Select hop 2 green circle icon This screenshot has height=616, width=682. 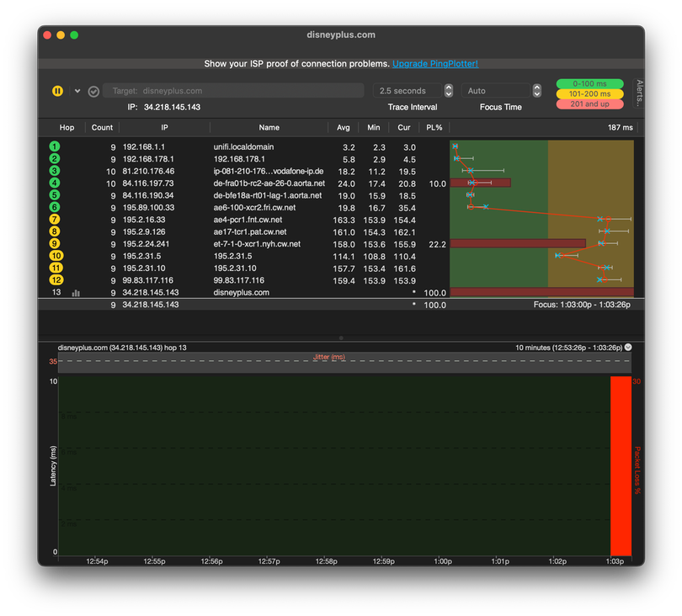click(x=55, y=159)
